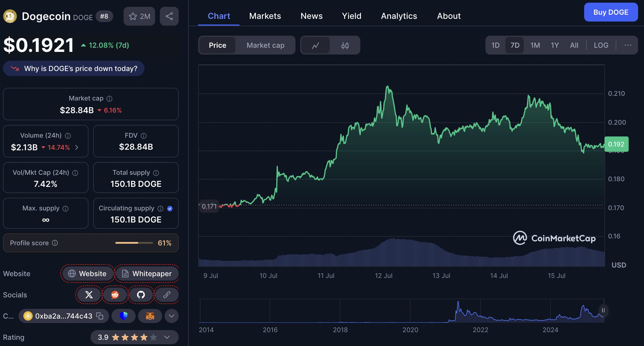Viewport: 644px width, 346px height.
Task: Click verified checkmark badge beside Circulating supply
Action: (170, 209)
